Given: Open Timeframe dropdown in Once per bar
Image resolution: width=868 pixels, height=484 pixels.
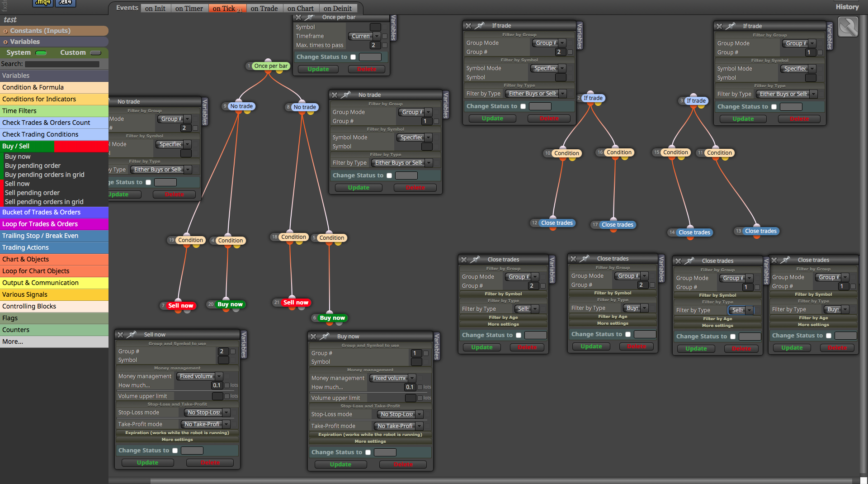Looking at the screenshot, I should [364, 36].
